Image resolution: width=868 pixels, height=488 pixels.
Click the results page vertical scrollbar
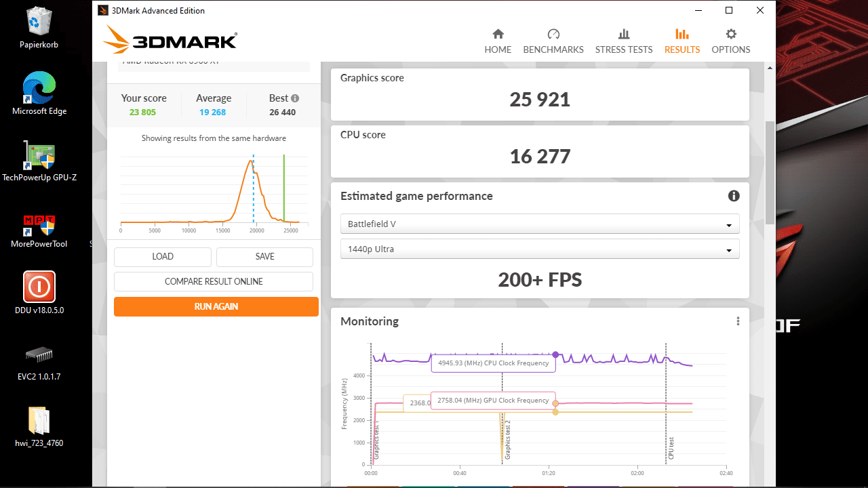pos(769,173)
